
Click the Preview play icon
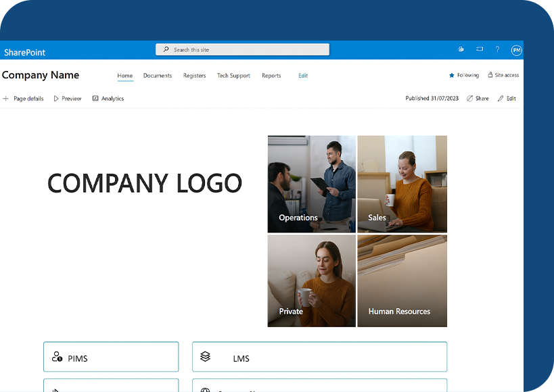pos(56,99)
